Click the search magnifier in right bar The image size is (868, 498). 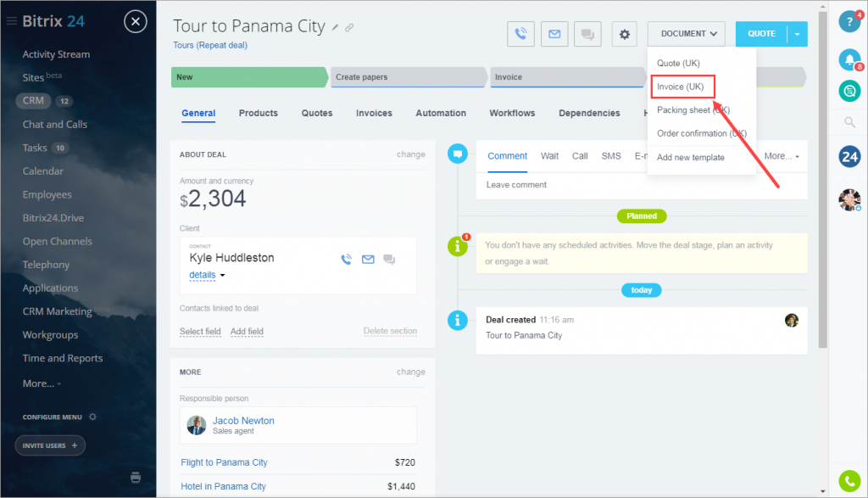(x=849, y=122)
